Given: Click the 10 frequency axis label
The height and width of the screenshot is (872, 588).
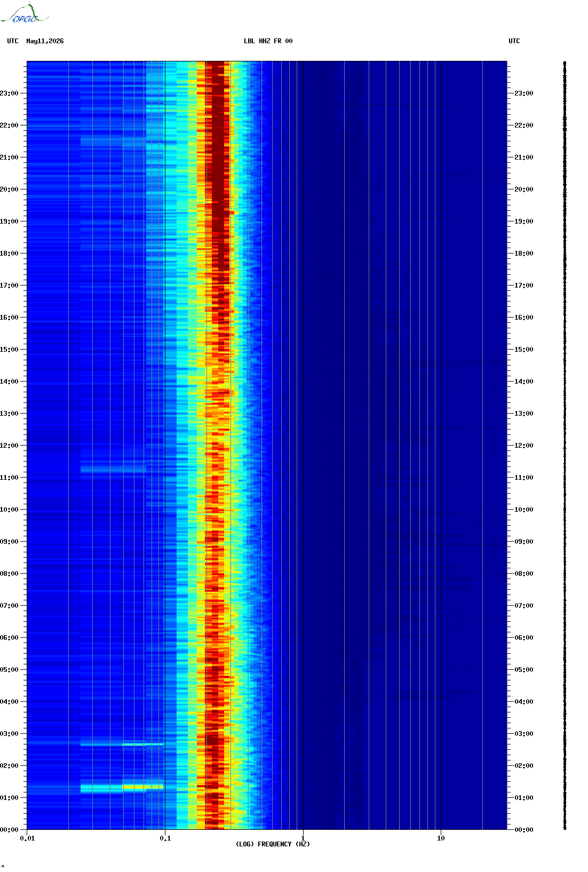Looking at the screenshot, I should pos(441,838).
